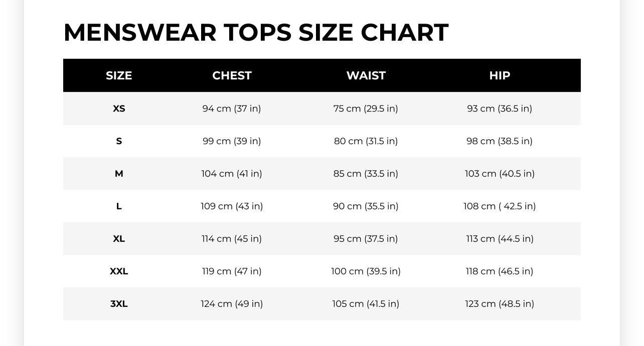This screenshot has width=644, height=346.
Task: Select the SIZE column header
Action: 119,75
